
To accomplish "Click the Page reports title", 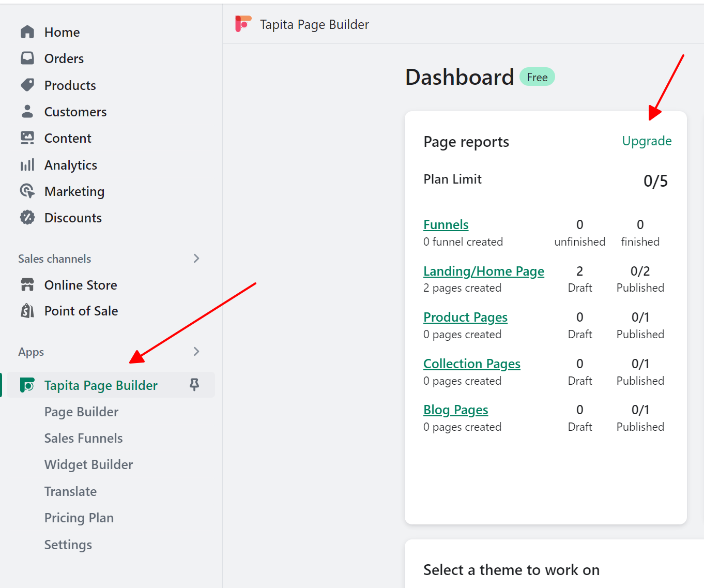I will [x=466, y=142].
